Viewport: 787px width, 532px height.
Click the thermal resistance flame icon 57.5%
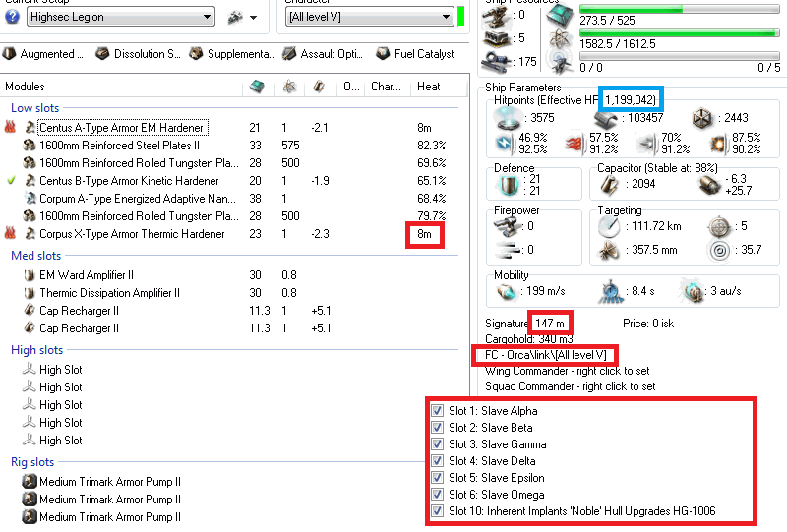(x=575, y=144)
